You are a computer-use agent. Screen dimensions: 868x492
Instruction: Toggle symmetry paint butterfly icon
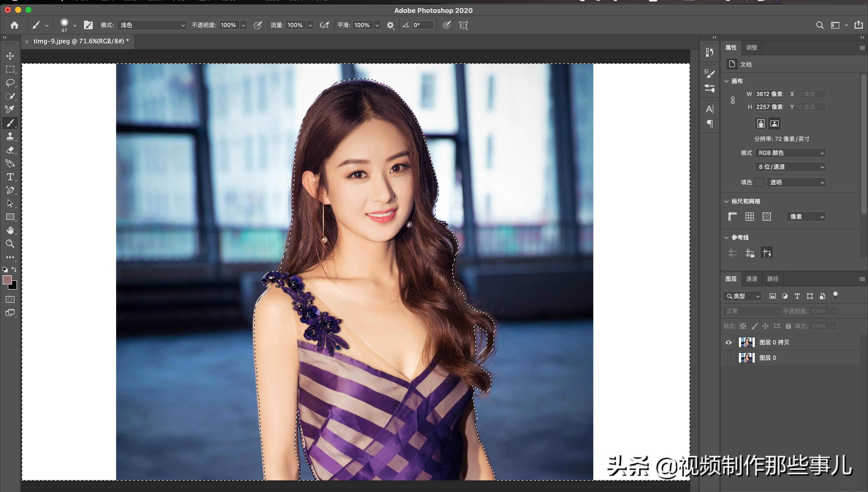[463, 25]
